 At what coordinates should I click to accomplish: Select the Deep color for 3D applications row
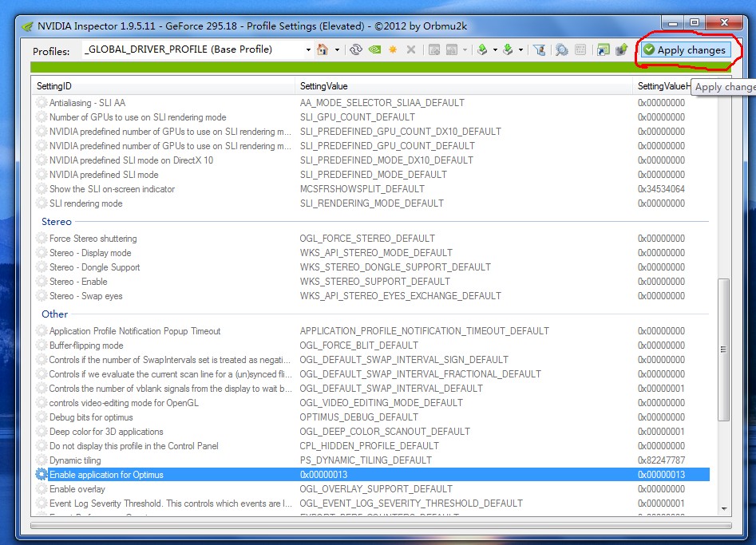pyautogui.click(x=371, y=431)
